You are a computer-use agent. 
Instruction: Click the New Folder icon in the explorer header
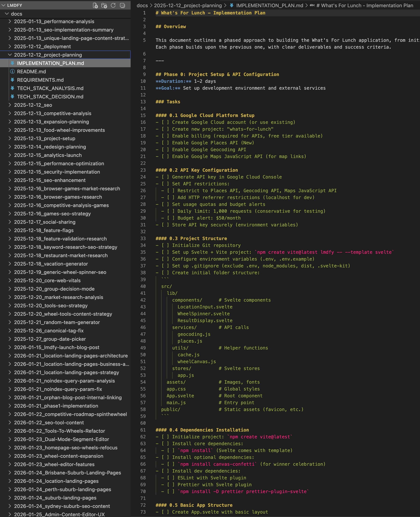point(104,5)
